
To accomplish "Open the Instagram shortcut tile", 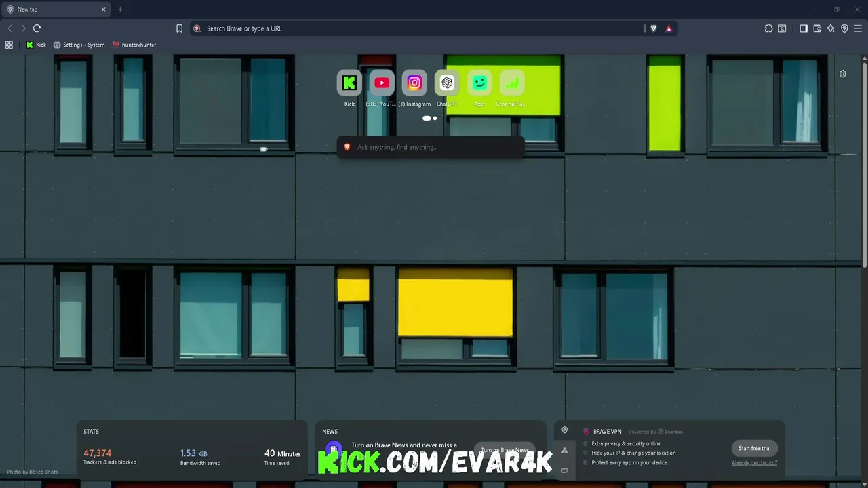I will (414, 83).
